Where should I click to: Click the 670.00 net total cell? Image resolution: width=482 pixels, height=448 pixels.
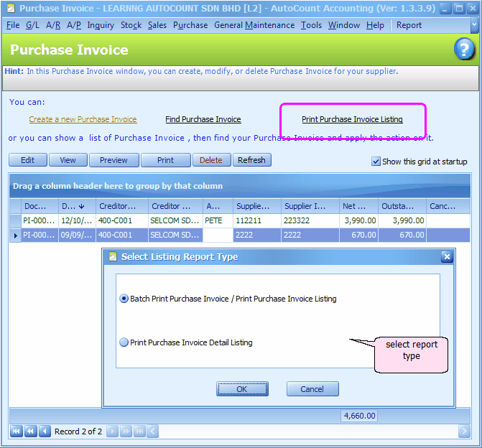(358, 235)
